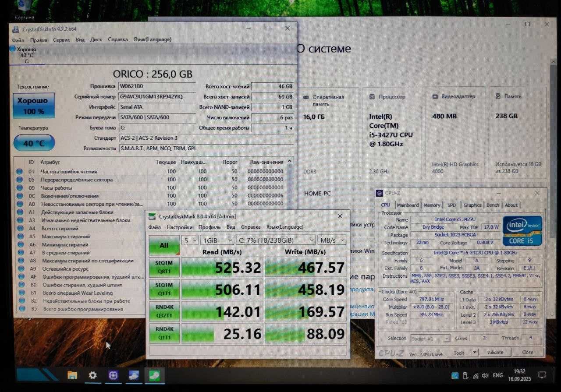This screenshot has height=392, width=561.
Task: Click the CrystalDiskInfo attribute list scrollbar
Action: coord(290,184)
